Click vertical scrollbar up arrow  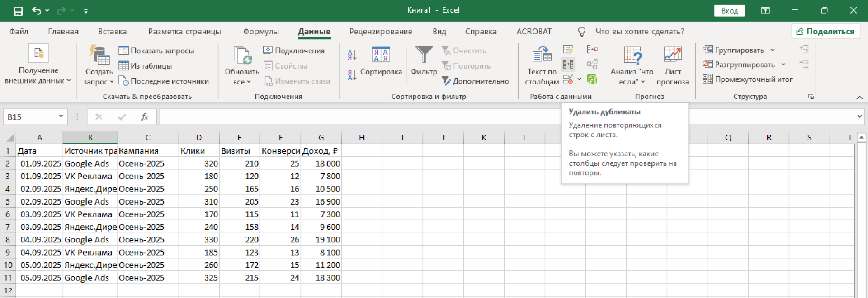[x=861, y=137]
